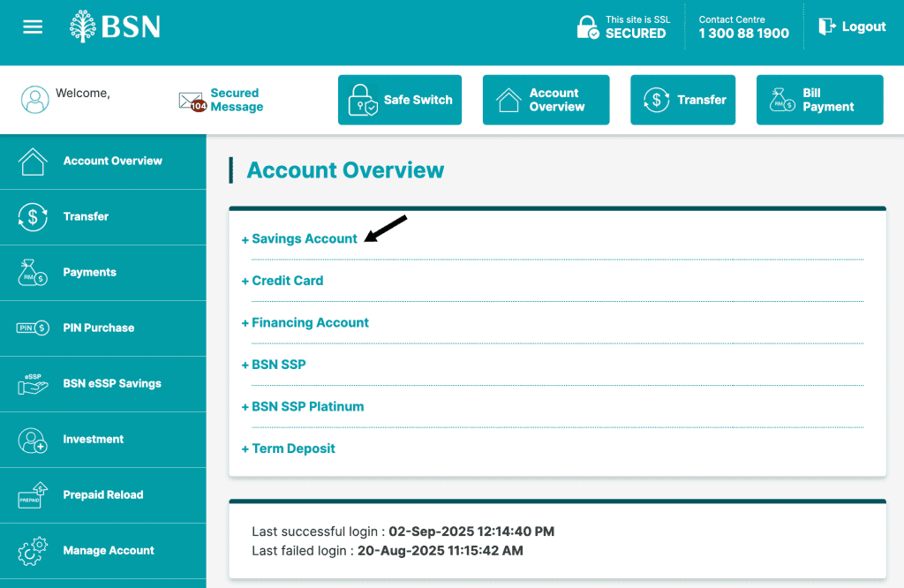Expand the Financing Account section
Viewport: 904px width, 588px height.
tap(305, 323)
